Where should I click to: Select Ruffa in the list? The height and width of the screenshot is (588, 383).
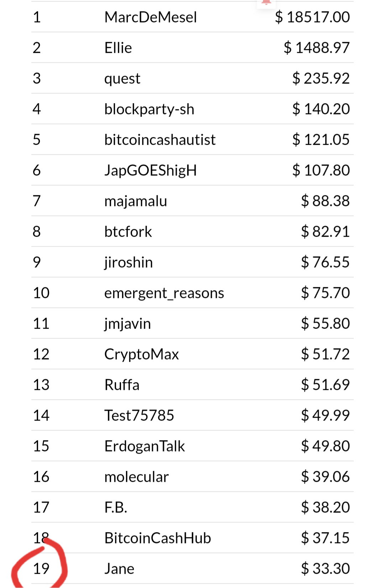tap(122, 385)
